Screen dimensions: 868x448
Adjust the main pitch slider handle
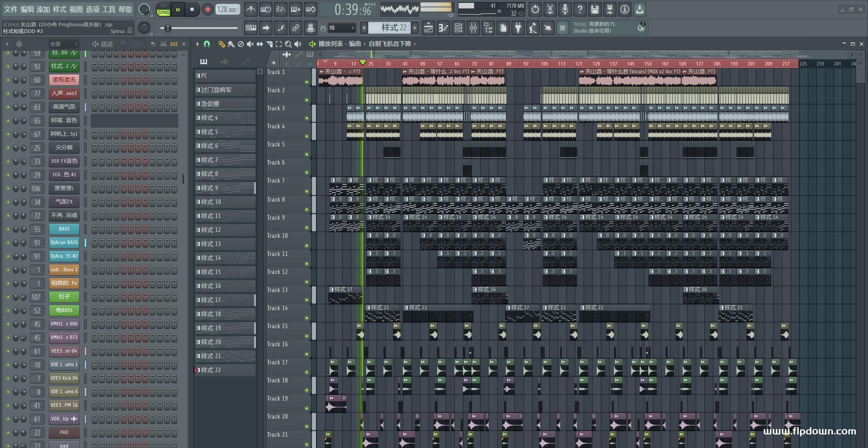pyautogui.click(x=168, y=28)
